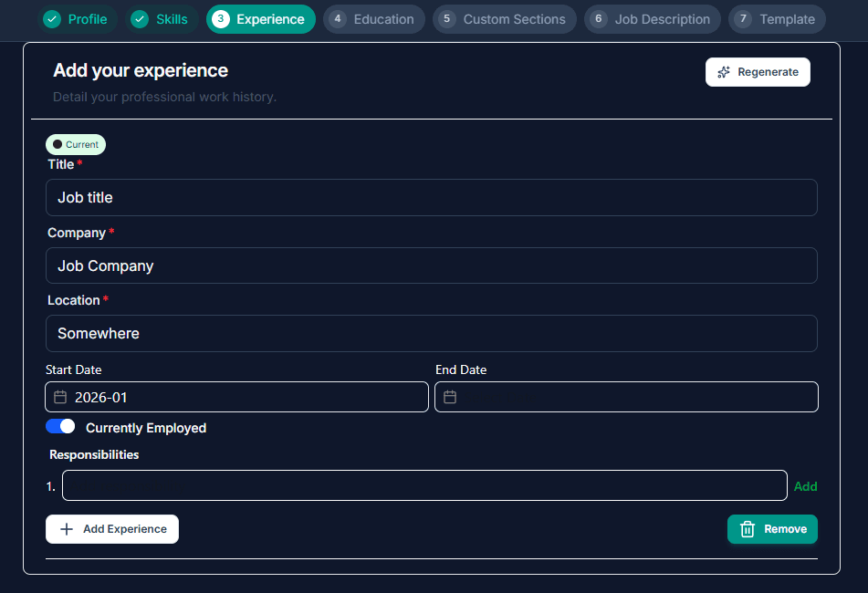Go to the Skills step
This screenshot has width=868, height=593.
(x=162, y=19)
